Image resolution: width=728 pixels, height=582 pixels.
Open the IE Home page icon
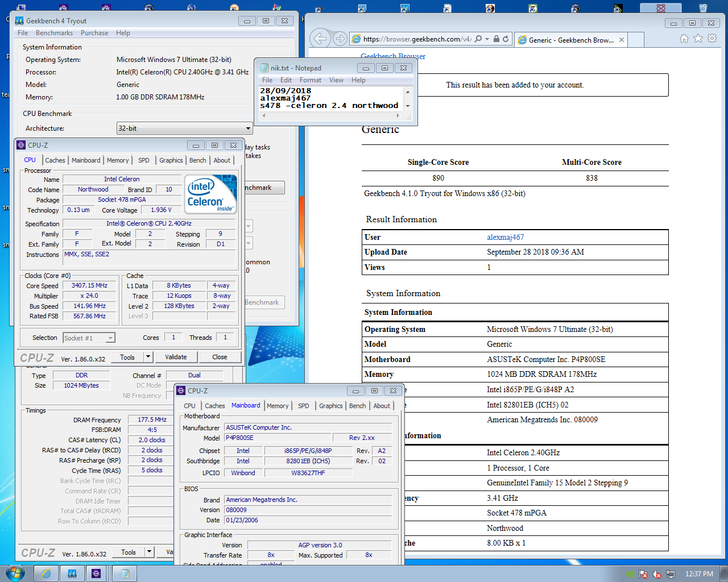tap(684, 39)
